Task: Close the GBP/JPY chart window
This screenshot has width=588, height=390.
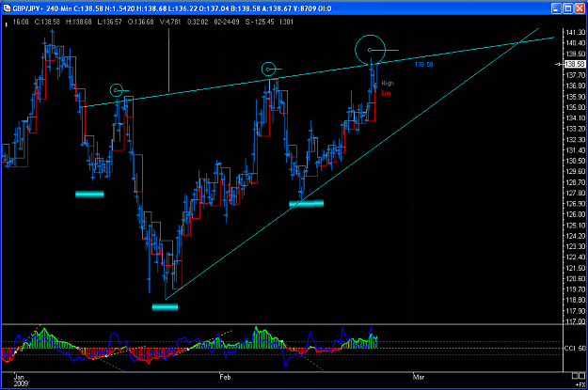Action: [x=580, y=8]
